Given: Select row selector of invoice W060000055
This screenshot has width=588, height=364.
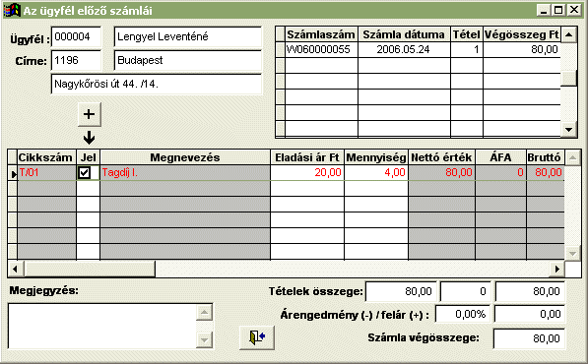Looking at the screenshot, I should tap(280, 49).
